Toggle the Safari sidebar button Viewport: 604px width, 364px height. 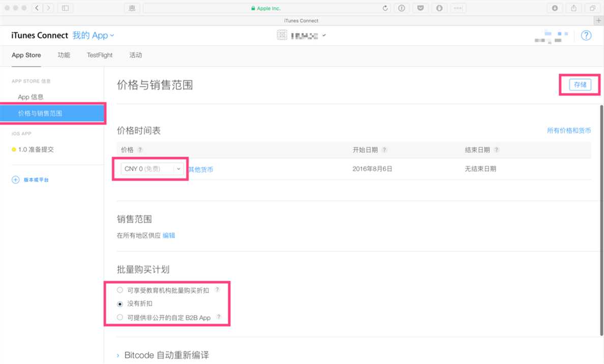click(65, 8)
